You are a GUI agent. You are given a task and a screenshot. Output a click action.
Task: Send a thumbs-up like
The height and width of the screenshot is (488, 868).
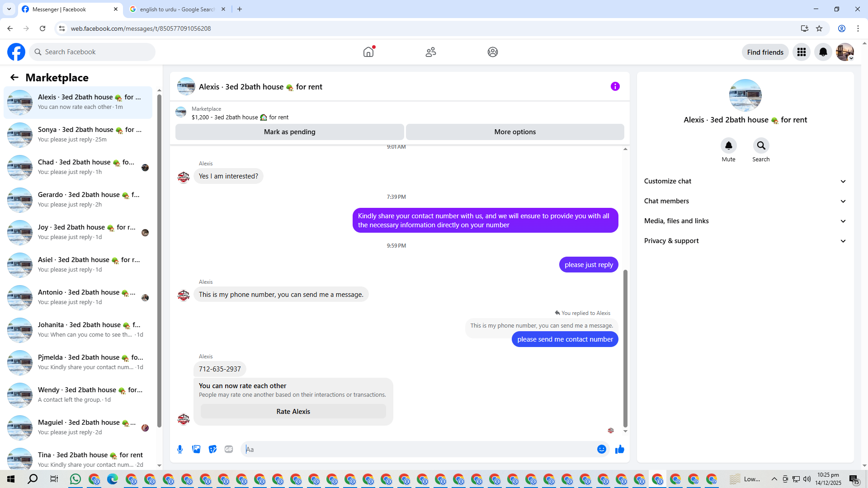pos(619,449)
